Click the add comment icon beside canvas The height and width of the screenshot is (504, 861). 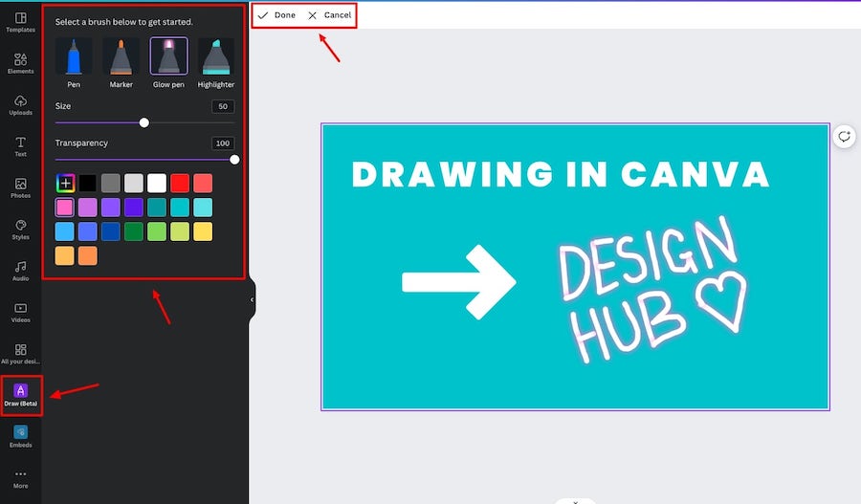click(844, 136)
